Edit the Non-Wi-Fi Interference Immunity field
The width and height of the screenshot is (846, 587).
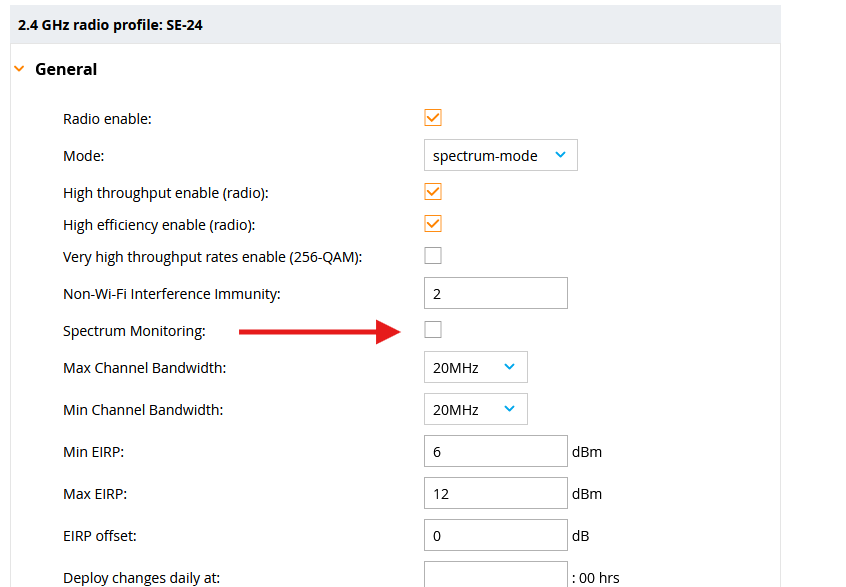[x=496, y=293]
